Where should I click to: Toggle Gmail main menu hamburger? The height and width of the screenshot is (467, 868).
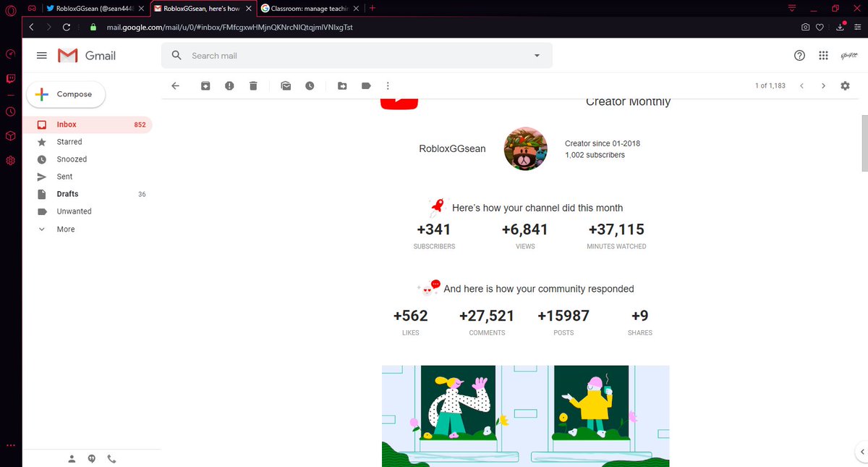coord(42,56)
